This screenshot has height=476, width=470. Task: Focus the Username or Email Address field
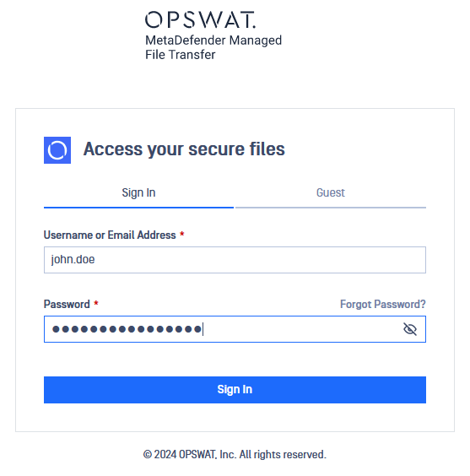tap(235, 260)
